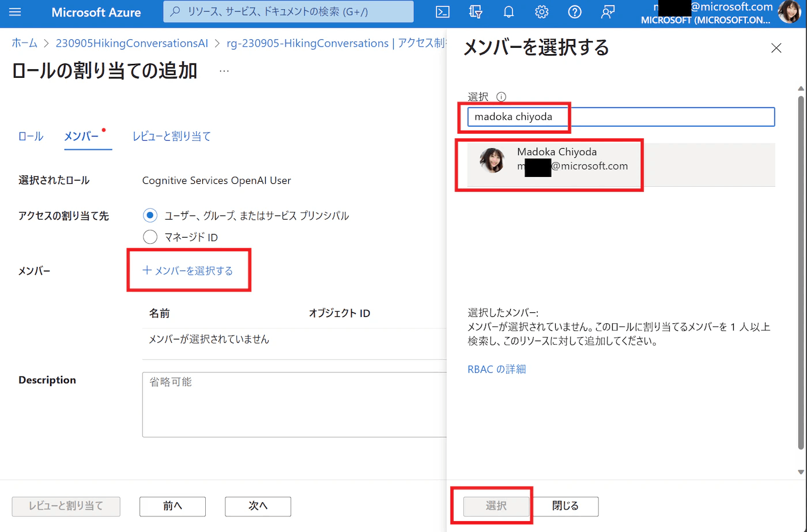Open the hamburger portal menu
This screenshot has width=807, height=532.
[x=15, y=12]
